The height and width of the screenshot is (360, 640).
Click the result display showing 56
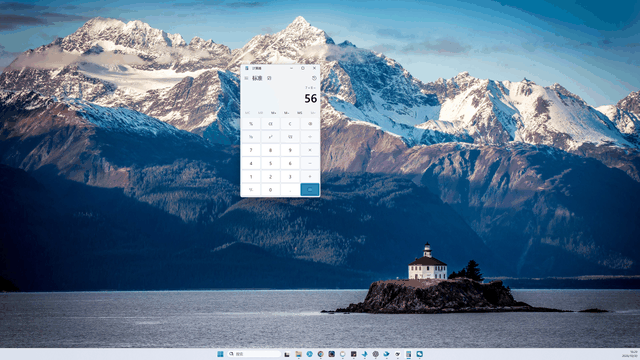tap(311, 98)
